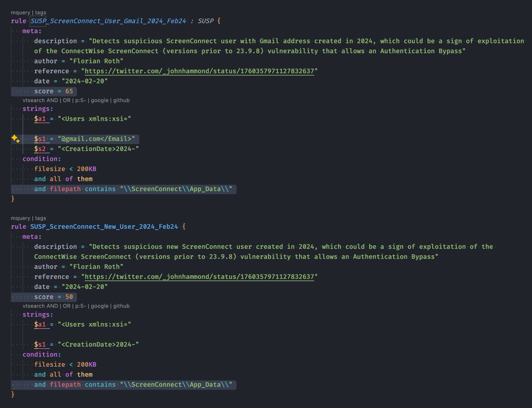The height and width of the screenshot is (408, 532).
Task: Click "strings:" keyword in the Gmail rule
Action: pyautogui.click(x=38, y=109)
